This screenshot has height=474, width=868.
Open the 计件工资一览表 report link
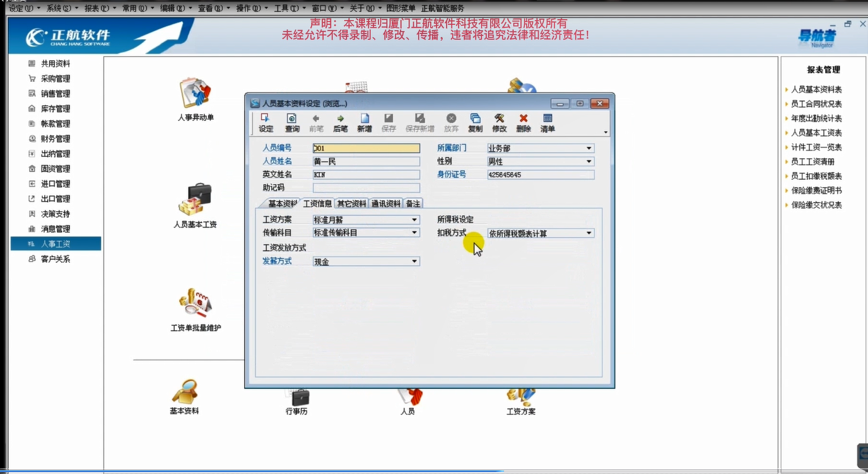(816, 147)
